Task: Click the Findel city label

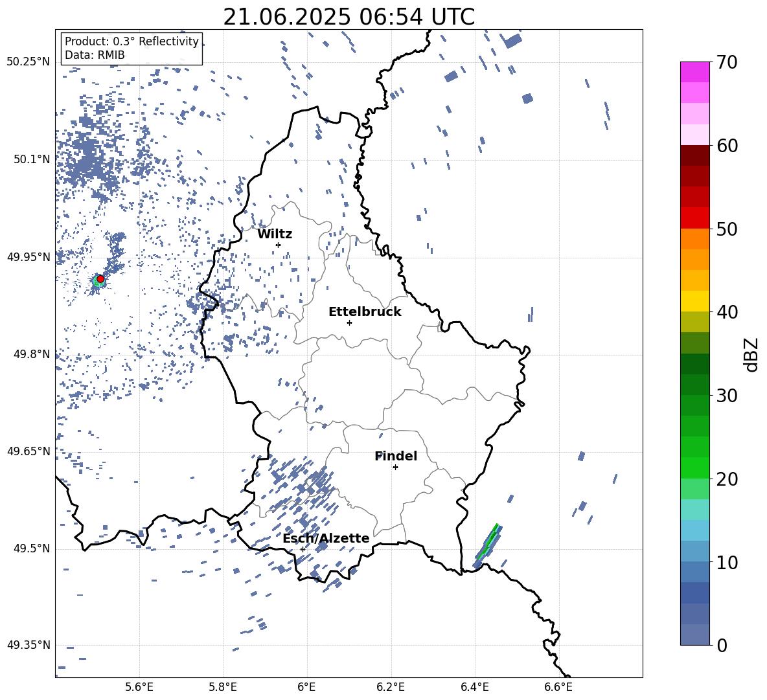Action: coord(396,456)
